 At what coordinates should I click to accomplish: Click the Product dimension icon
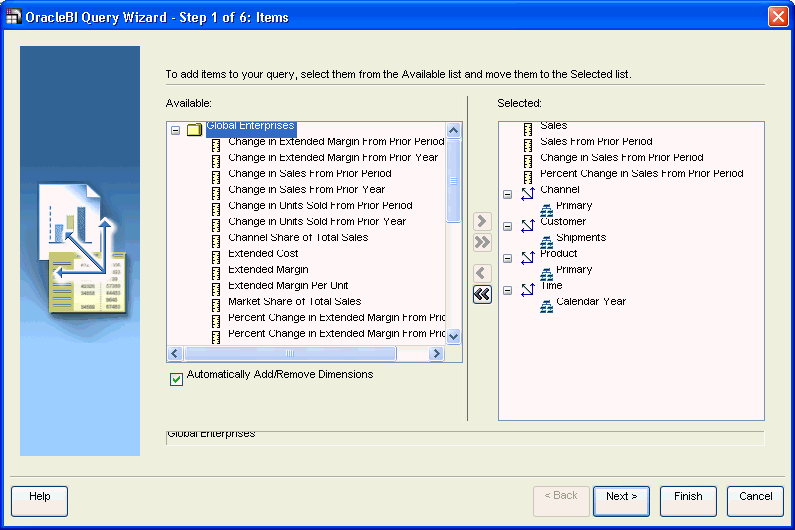point(528,258)
